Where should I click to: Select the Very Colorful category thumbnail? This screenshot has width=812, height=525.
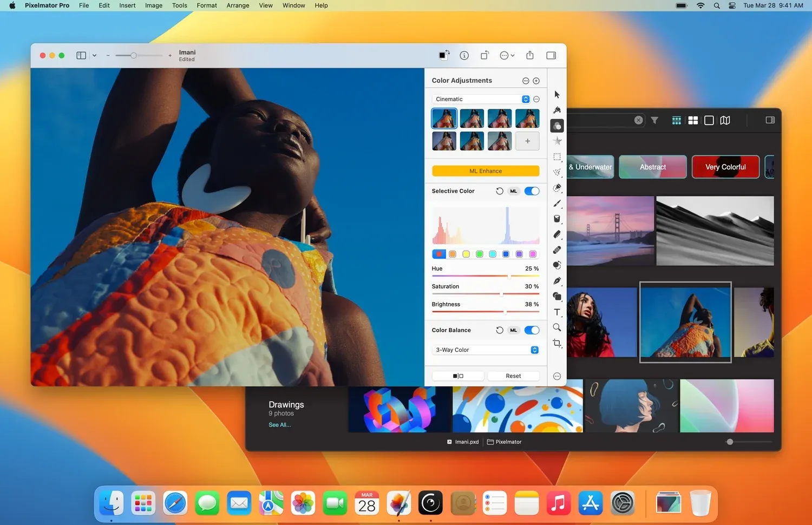click(x=725, y=167)
